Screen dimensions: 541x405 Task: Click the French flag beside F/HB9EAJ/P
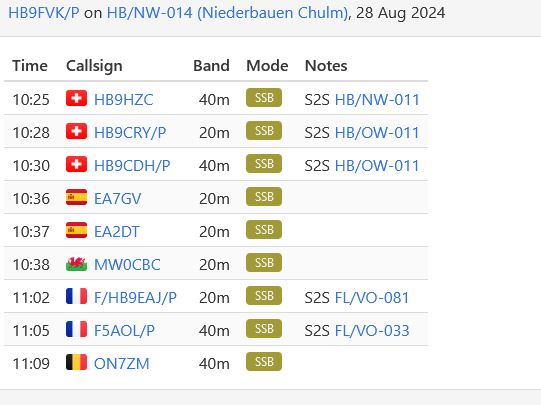click(76, 296)
